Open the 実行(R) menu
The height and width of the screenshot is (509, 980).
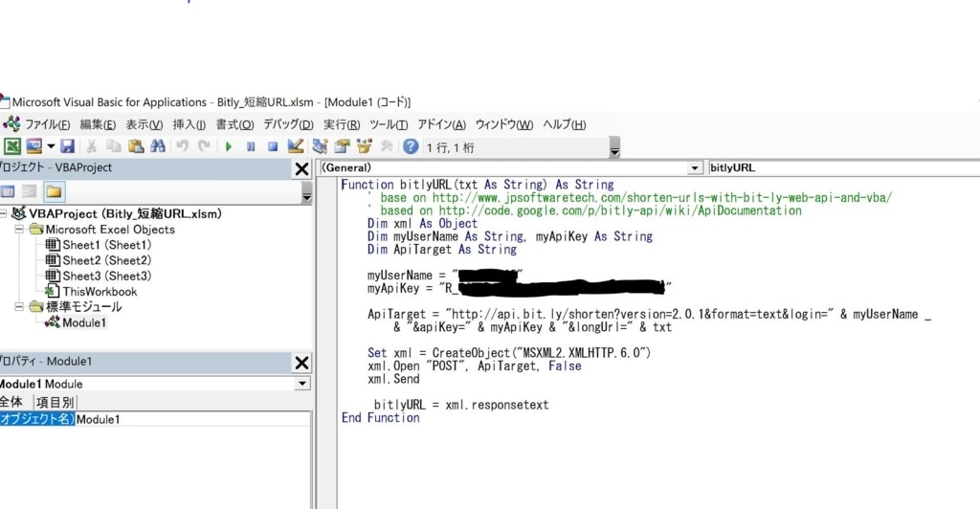tap(342, 125)
